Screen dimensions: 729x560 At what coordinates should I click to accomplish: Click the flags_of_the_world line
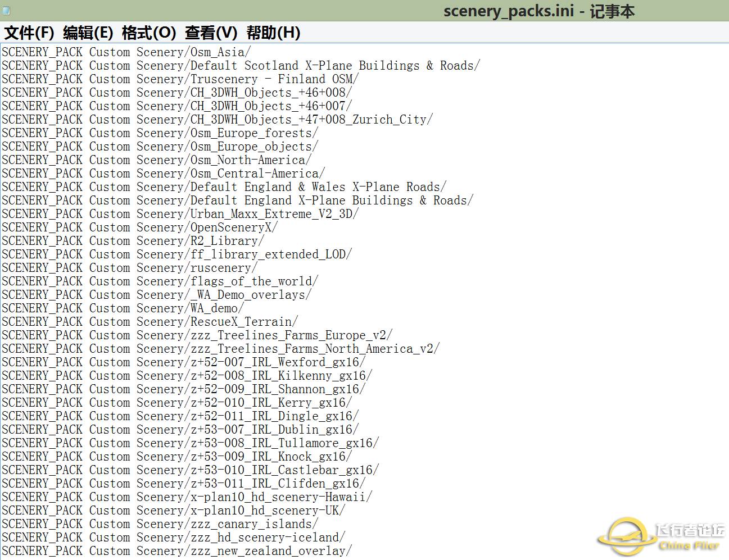tap(160, 281)
